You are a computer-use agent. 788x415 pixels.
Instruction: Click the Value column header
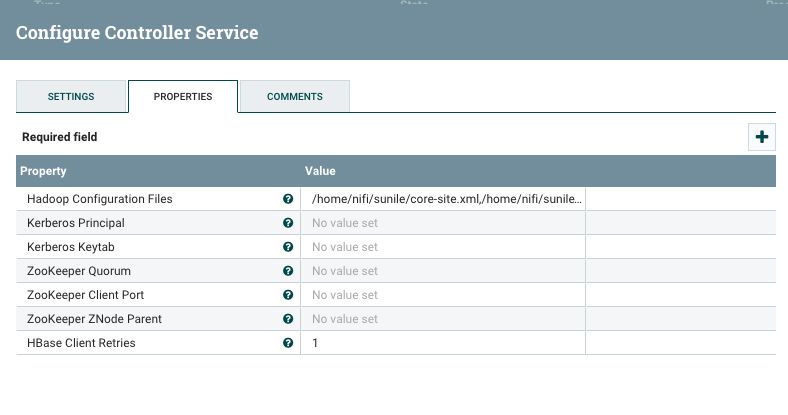click(x=320, y=171)
